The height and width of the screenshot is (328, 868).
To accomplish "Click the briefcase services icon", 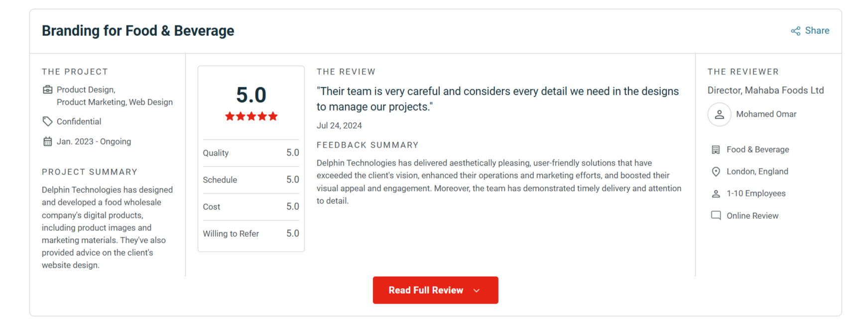I will click(x=48, y=90).
